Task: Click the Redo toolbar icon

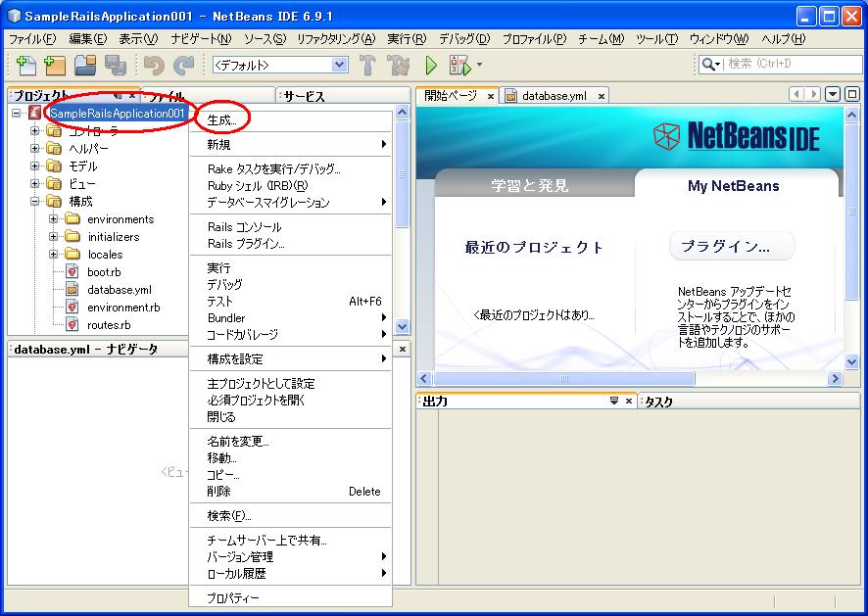Action: pyautogui.click(x=184, y=65)
